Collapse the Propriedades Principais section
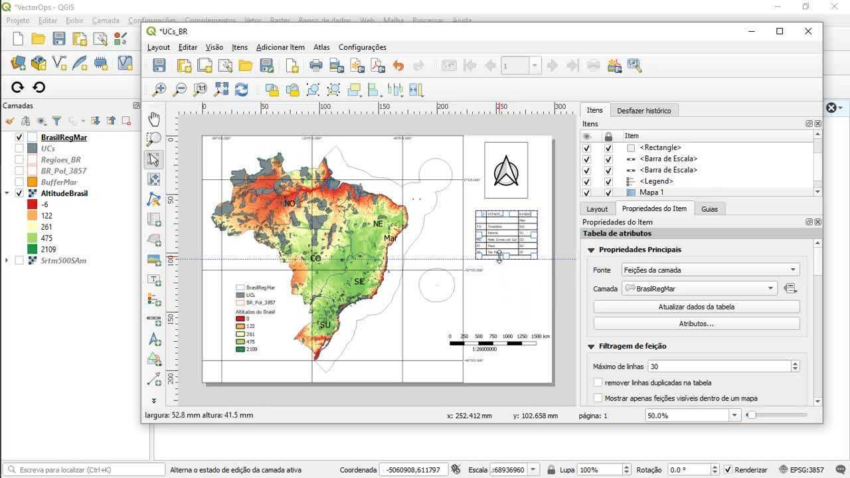This screenshot has height=478, width=850. pyautogui.click(x=591, y=250)
